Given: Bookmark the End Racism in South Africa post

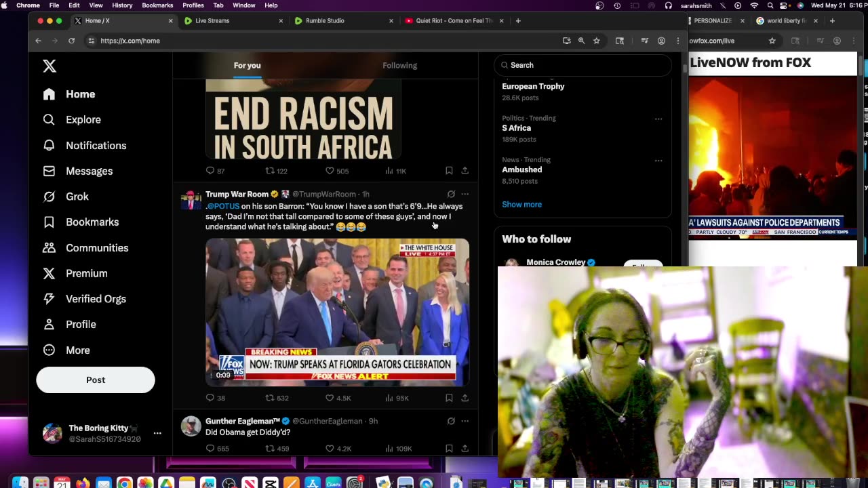Looking at the screenshot, I should click(449, 171).
